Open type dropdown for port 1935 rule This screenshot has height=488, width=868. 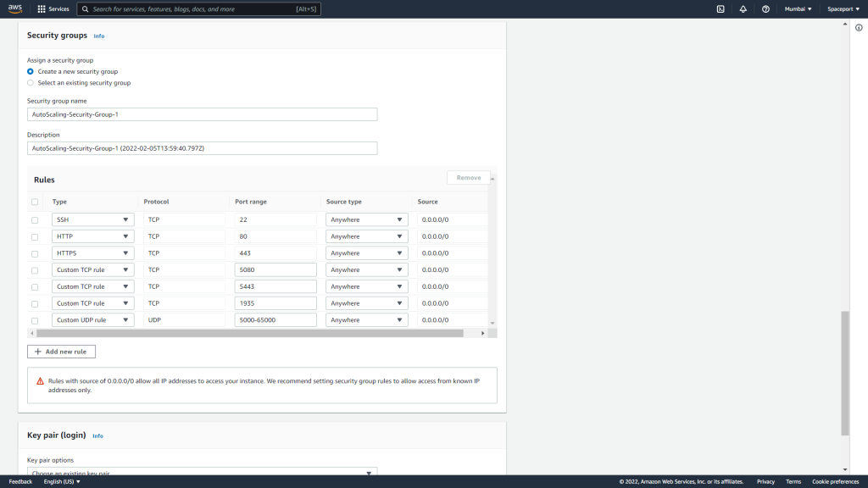(x=93, y=303)
